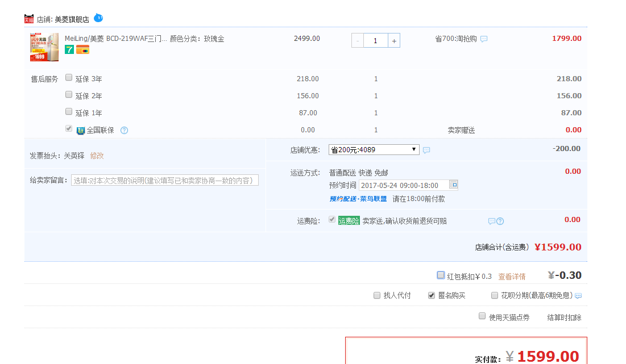The width and height of the screenshot is (626, 364).
Task: Uncheck the 匿名购买 option
Action: (432, 295)
